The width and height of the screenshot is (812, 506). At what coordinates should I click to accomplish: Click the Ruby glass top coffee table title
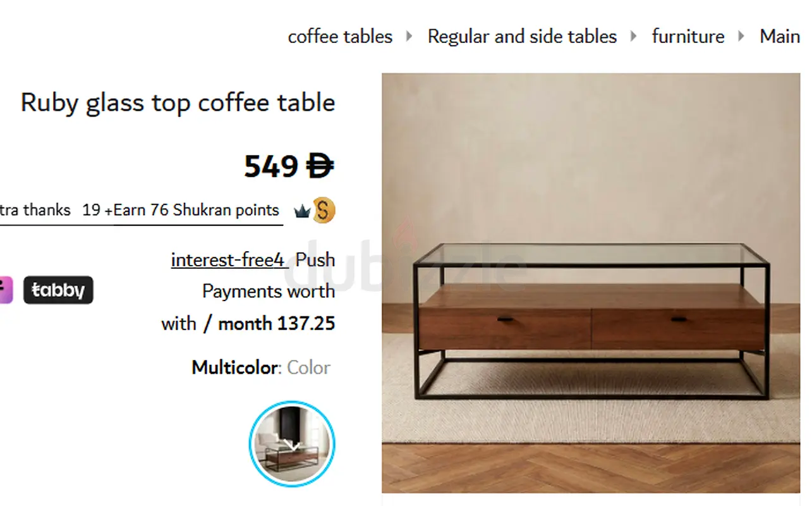(x=178, y=102)
